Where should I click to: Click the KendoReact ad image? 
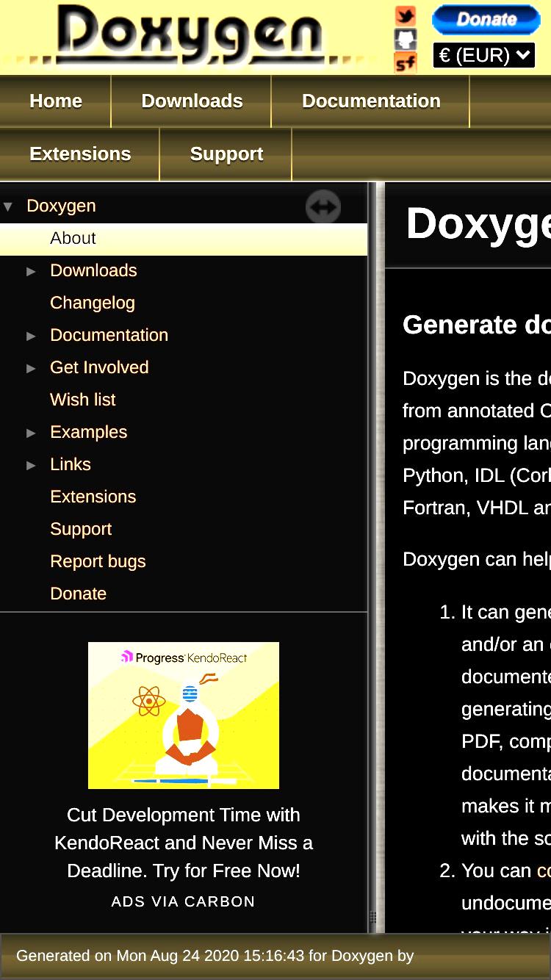point(184,716)
